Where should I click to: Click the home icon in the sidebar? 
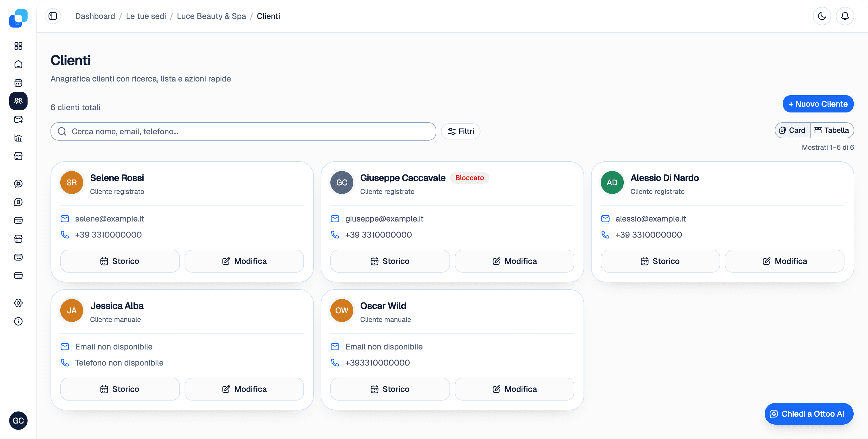click(18, 64)
